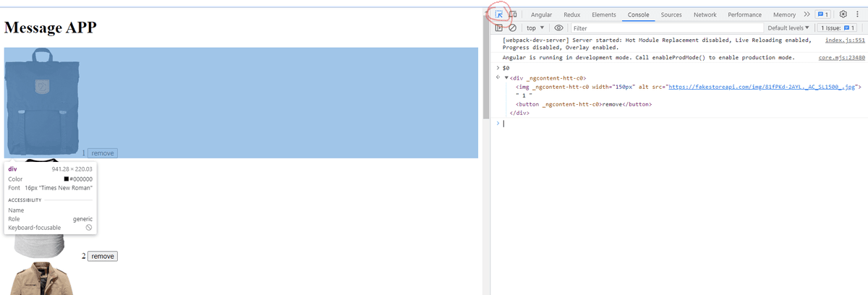Activate the inspect element picker tool
The height and width of the screenshot is (295, 868).
click(x=499, y=14)
